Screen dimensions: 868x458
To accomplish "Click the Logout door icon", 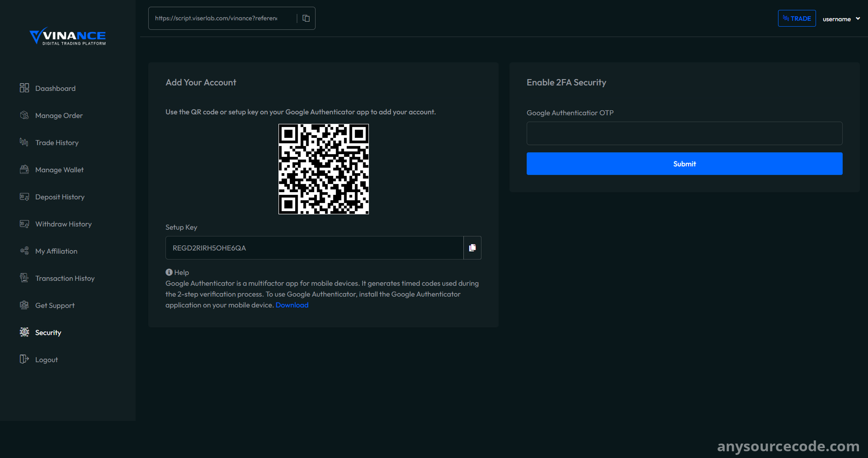I will click(x=24, y=359).
